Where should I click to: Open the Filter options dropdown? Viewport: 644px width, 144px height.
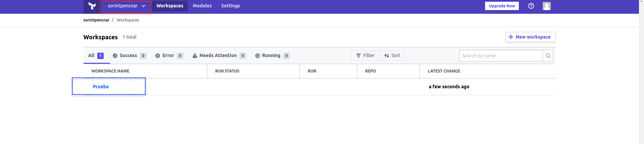[365, 55]
